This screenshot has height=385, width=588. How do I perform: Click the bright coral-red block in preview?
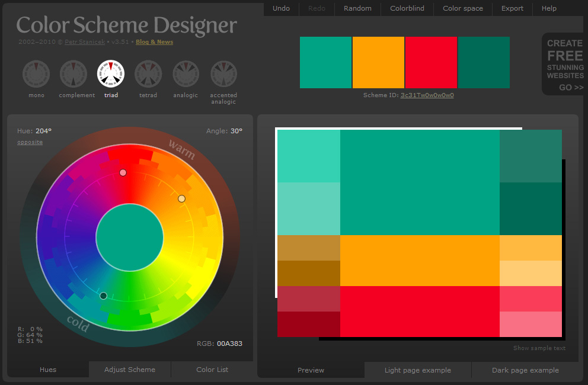[x=531, y=299]
